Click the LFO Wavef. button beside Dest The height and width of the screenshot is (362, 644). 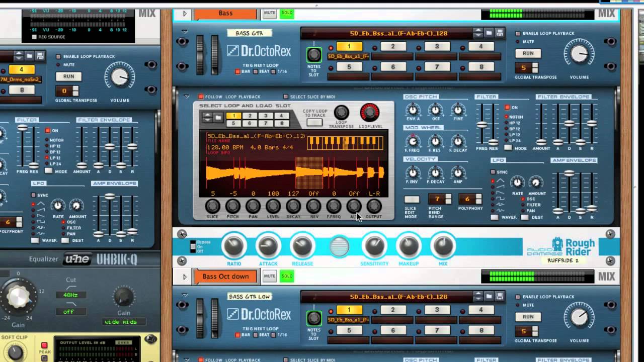tap(495, 217)
